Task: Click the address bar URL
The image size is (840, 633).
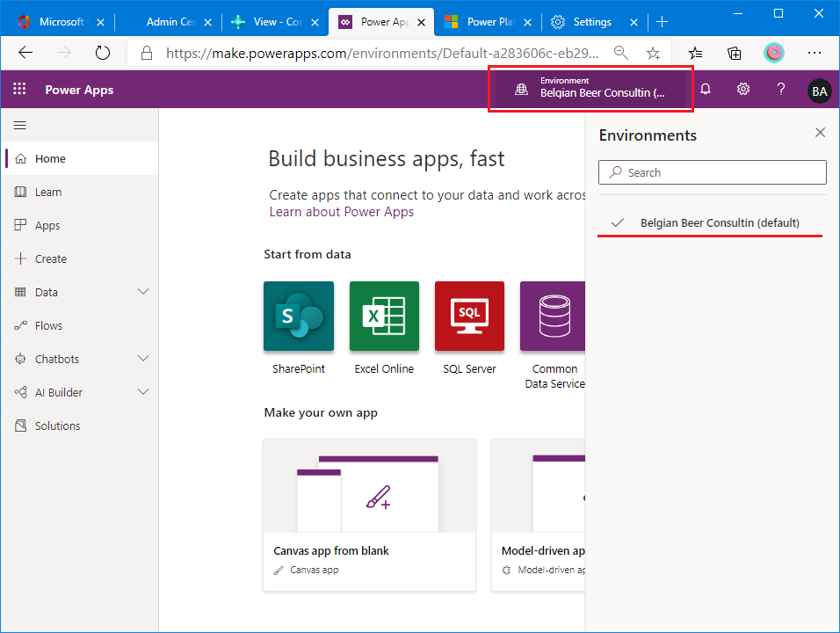Action: [382, 53]
